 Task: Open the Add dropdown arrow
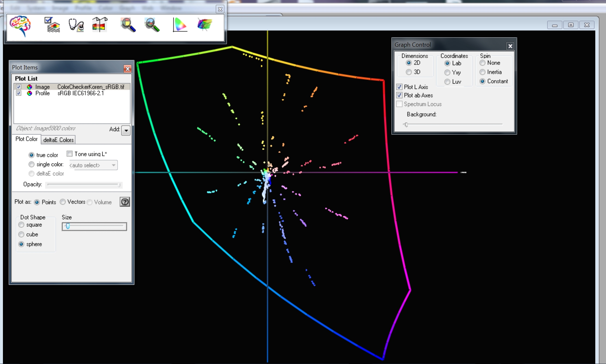tap(126, 130)
